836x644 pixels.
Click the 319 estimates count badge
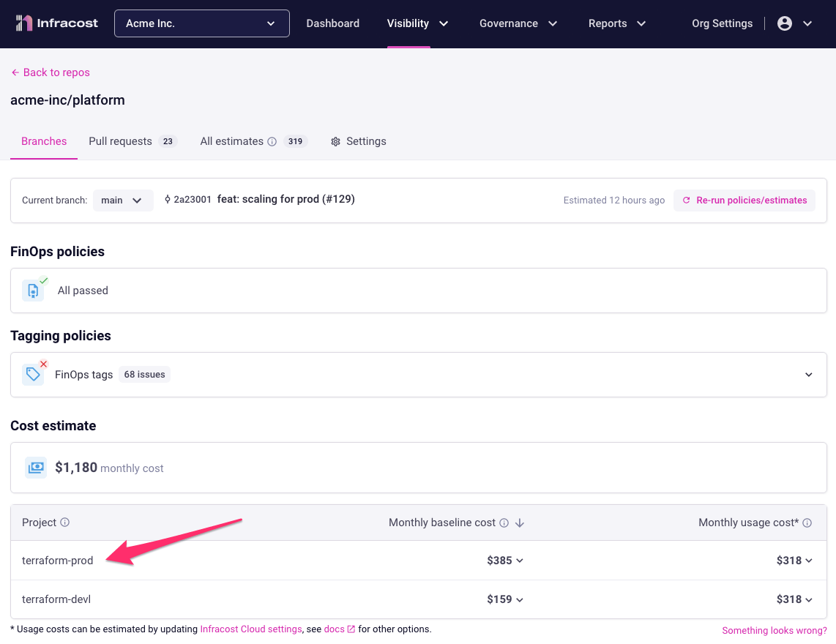(x=295, y=141)
